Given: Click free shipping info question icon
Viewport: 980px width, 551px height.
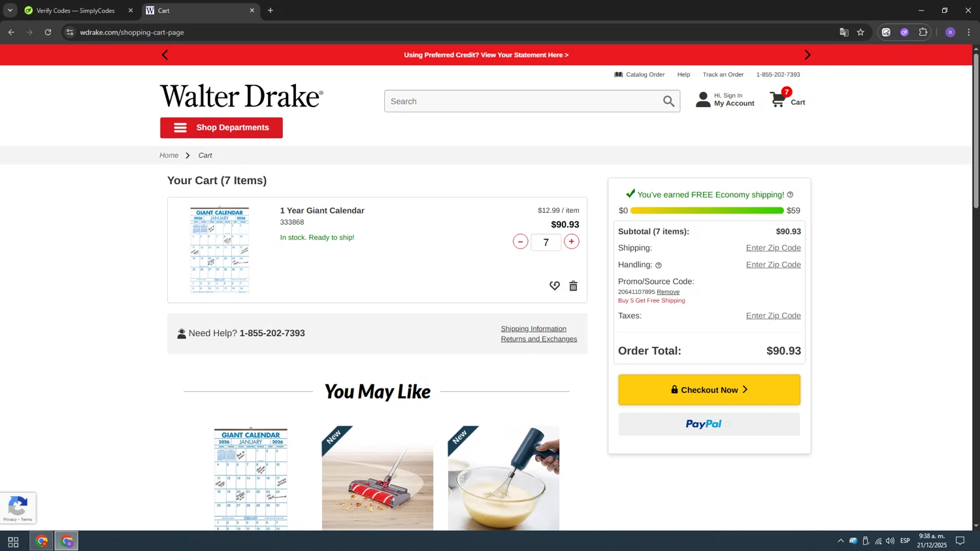Looking at the screenshot, I should tap(790, 195).
